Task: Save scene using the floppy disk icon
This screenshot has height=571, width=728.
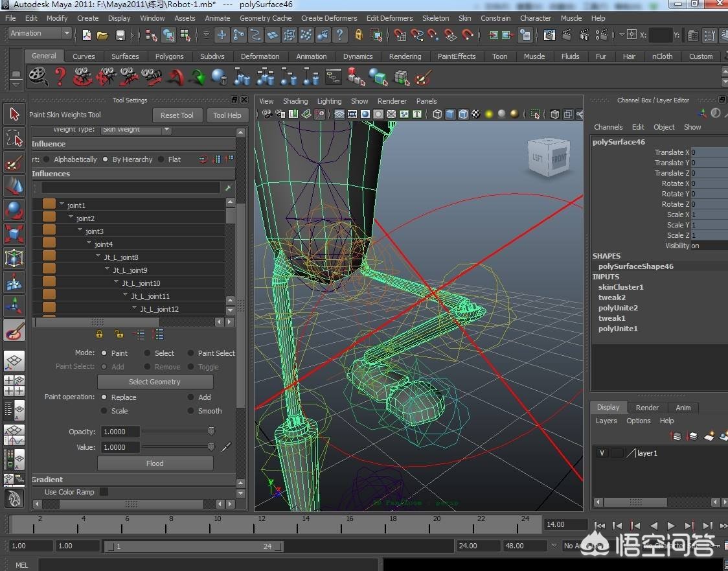Action: tap(120, 35)
